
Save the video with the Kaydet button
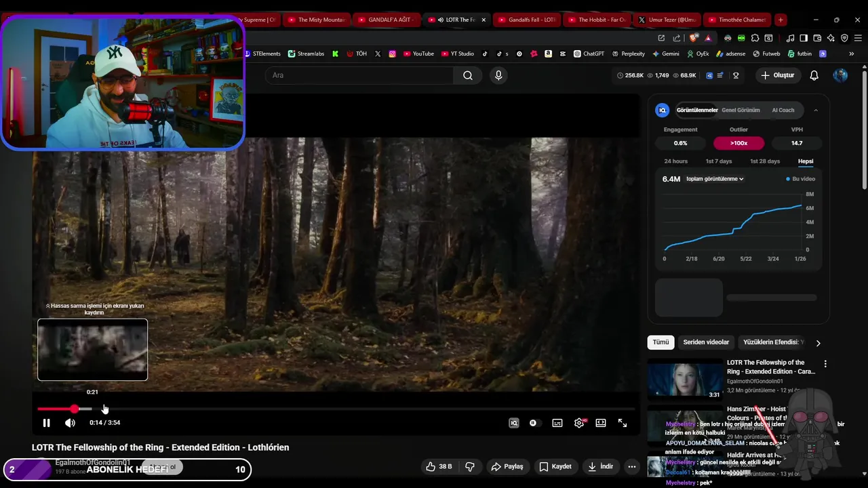tap(555, 466)
